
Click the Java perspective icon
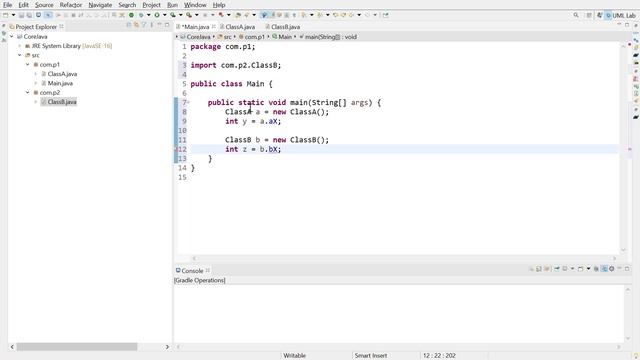click(x=599, y=15)
